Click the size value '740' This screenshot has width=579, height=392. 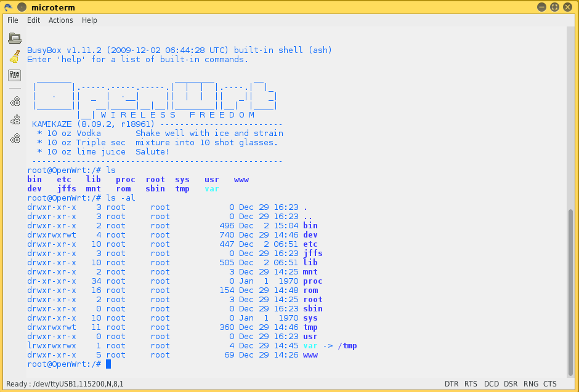pyautogui.click(x=227, y=235)
